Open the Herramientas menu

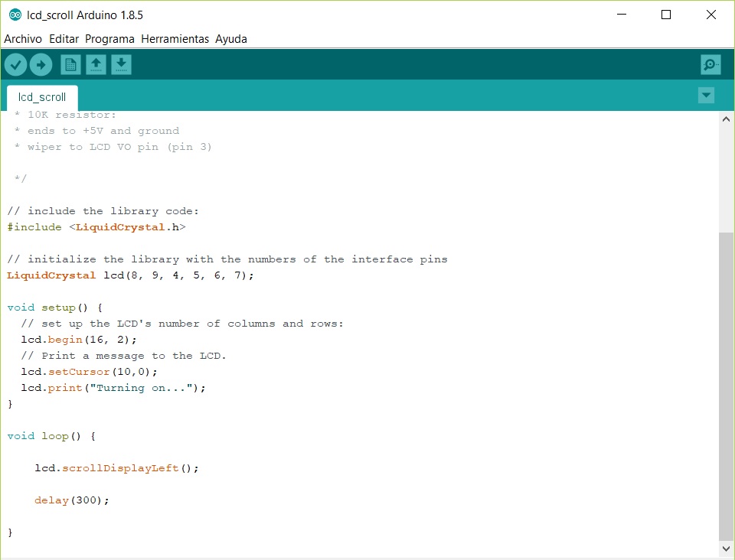click(x=175, y=39)
